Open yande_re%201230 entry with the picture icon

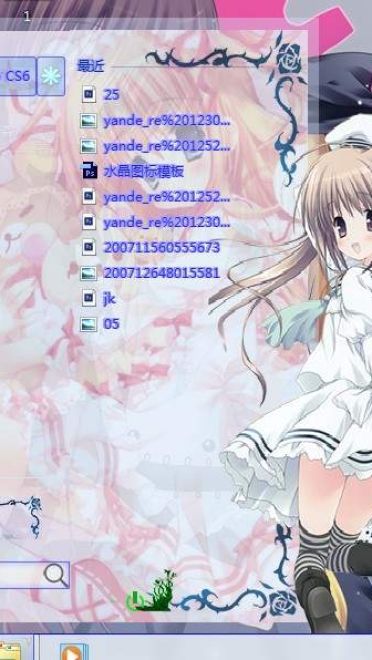(155, 121)
